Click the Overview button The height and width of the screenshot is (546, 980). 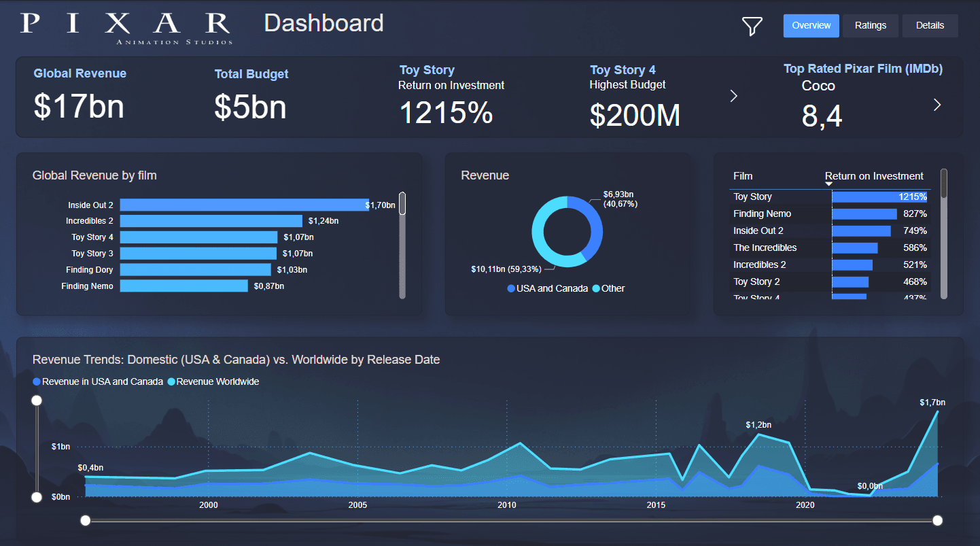pyautogui.click(x=811, y=25)
